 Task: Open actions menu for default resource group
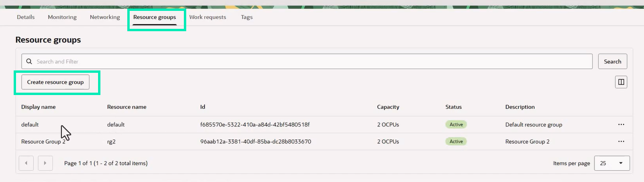(621, 124)
